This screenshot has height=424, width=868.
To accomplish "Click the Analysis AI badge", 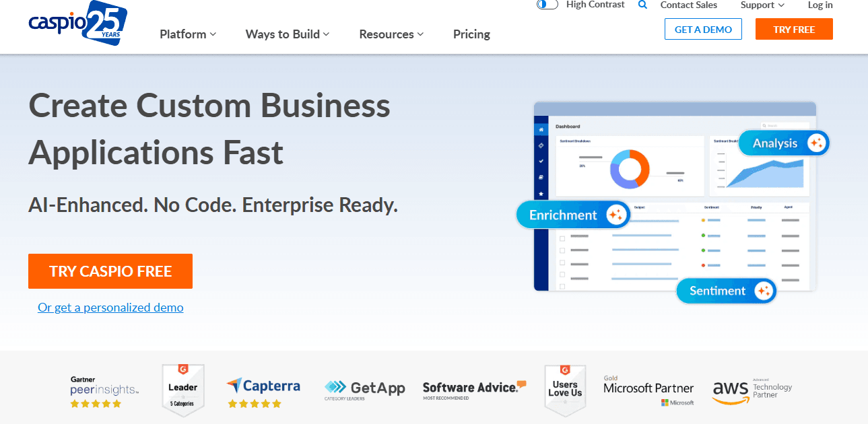I will (x=784, y=143).
